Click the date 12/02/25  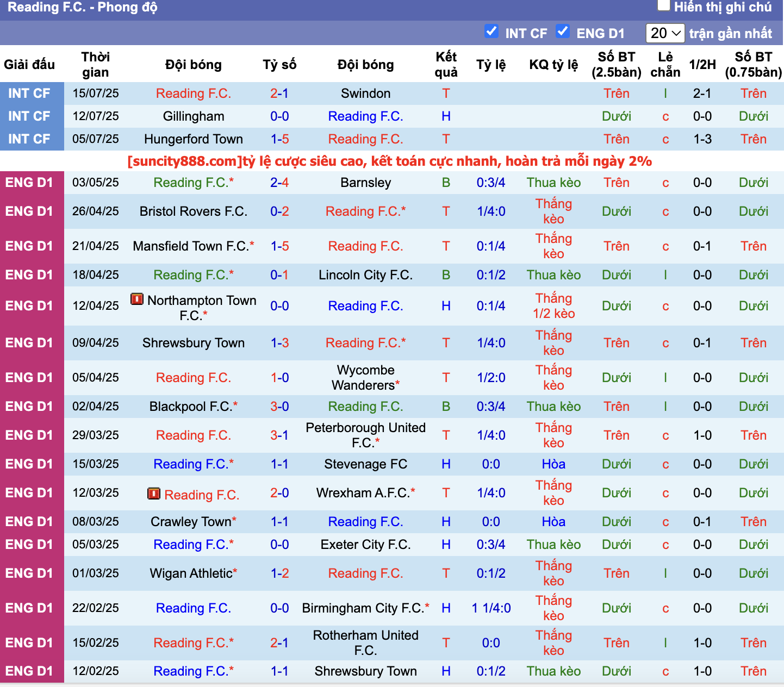click(96, 671)
